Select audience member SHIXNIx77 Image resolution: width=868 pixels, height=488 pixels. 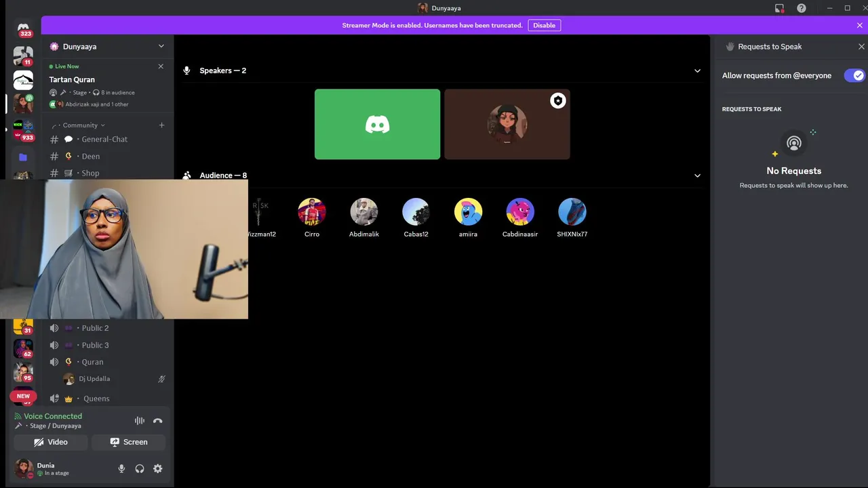point(572,218)
